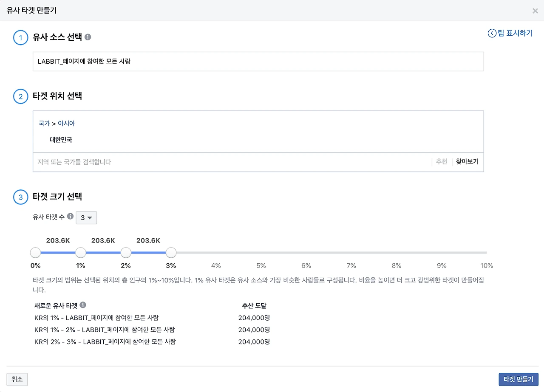Click the 찾아보기 browse button
This screenshot has width=544, height=392.
(467, 162)
